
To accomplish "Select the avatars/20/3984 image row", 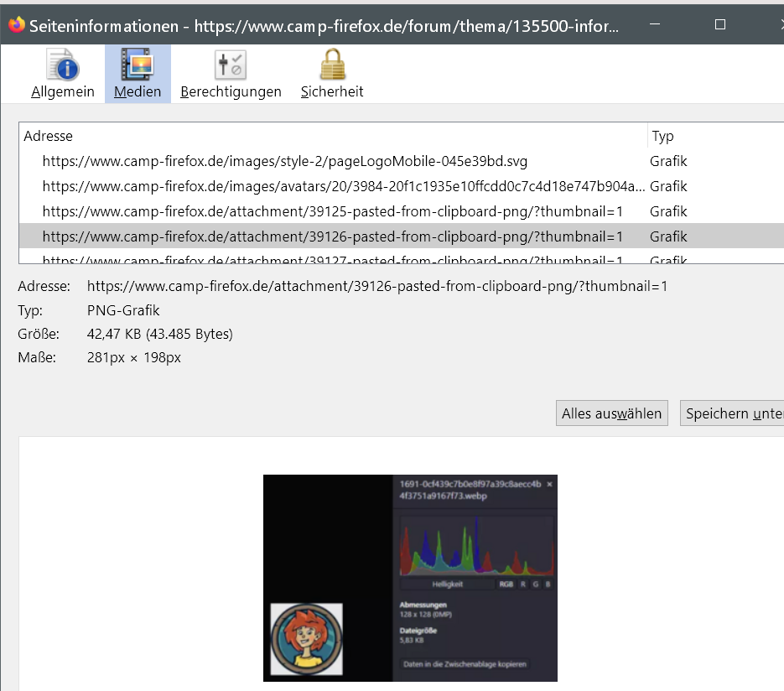I will 344,186.
